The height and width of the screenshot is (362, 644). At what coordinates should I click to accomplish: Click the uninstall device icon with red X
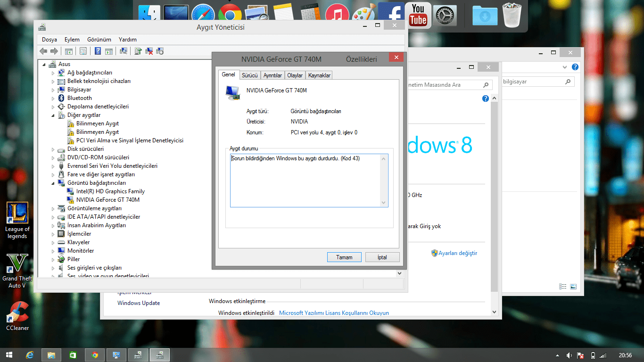click(149, 51)
